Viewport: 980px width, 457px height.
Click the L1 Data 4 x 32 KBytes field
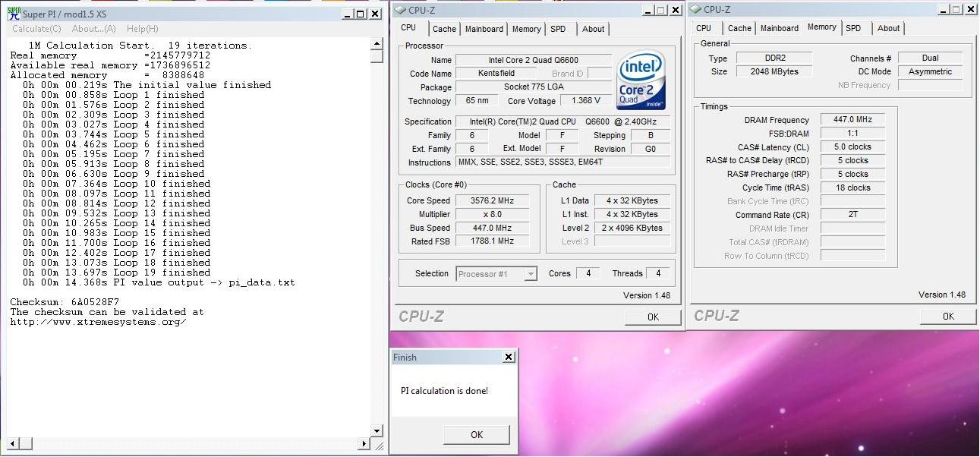(x=632, y=200)
